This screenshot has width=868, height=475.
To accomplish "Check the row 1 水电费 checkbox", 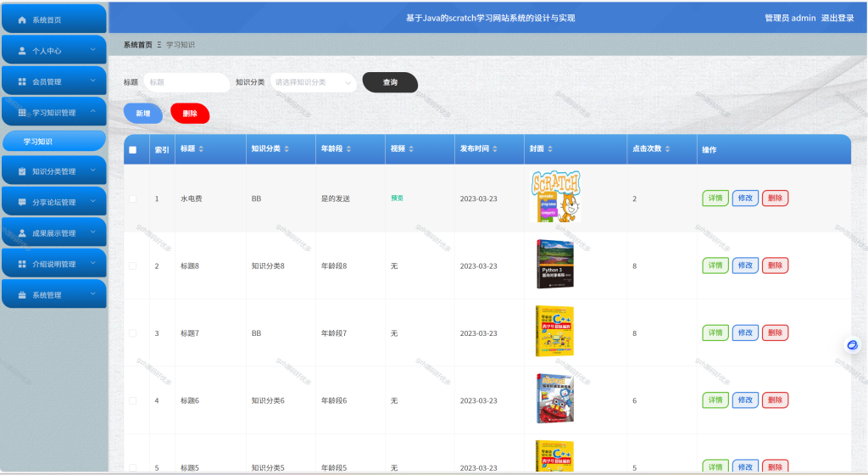I will tap(133, 198).
